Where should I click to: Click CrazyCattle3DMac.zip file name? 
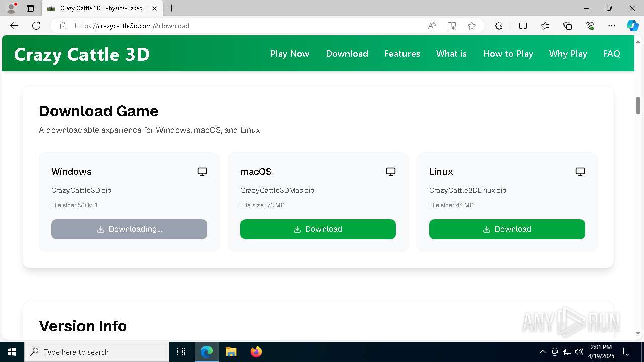tap(278, 190)
